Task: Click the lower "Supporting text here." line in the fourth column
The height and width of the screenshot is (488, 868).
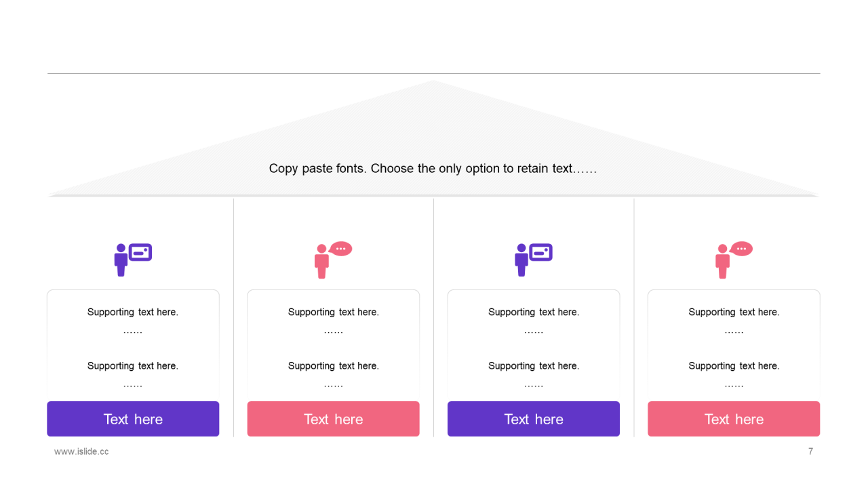Action: tap(734, 366)
